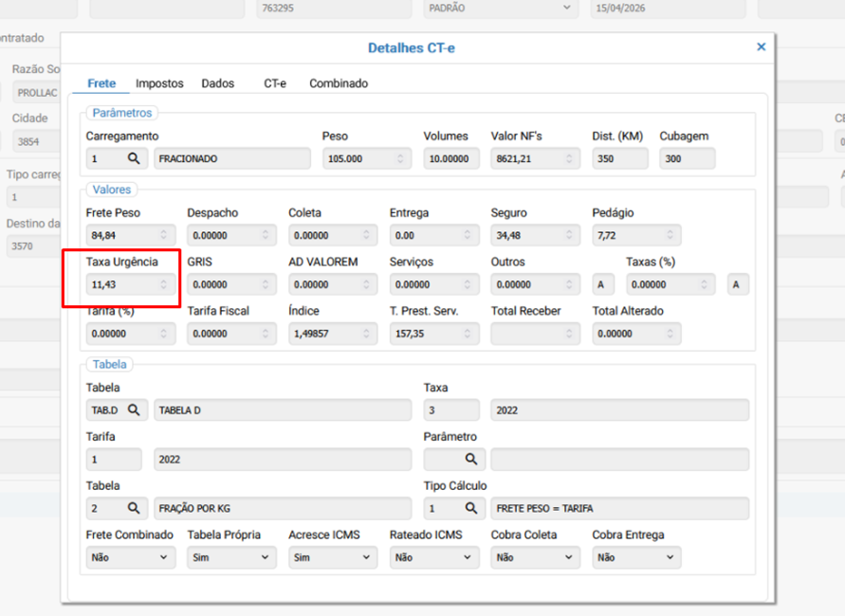Expand the Tabela Própria dropdown

point(231,558)
